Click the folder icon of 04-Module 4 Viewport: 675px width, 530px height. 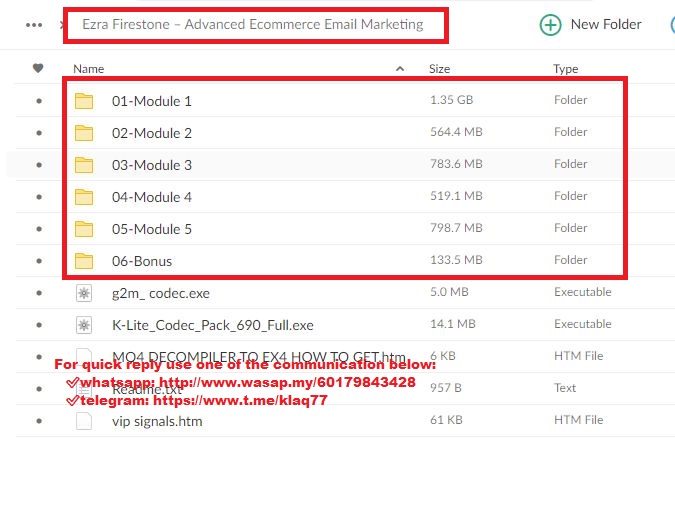tap(84, 197)
